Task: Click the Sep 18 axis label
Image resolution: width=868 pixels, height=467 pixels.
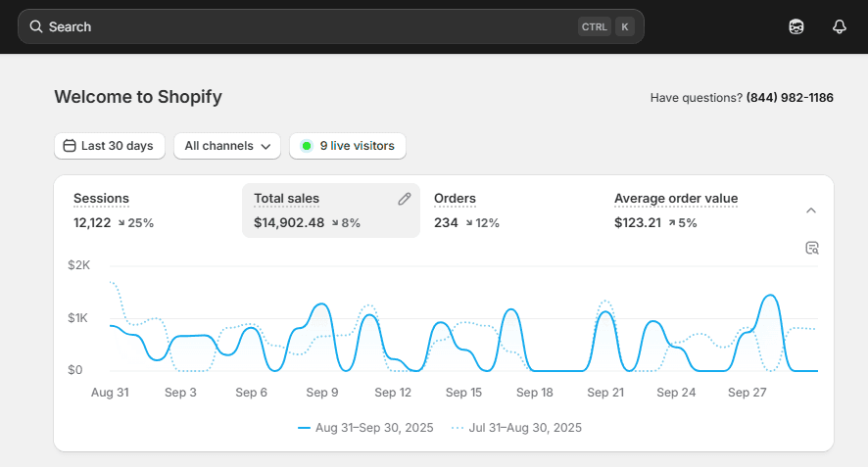Action: click(535, 393)
